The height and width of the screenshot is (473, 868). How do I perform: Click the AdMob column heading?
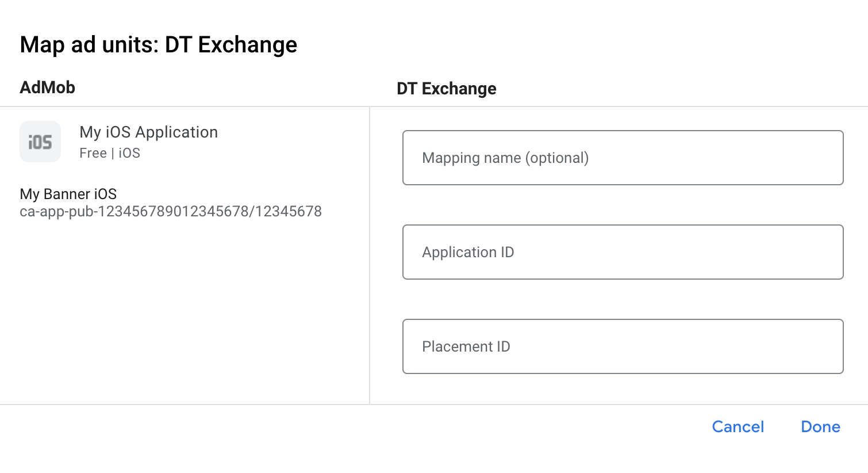pyautogui.click(x=48, y=87)
